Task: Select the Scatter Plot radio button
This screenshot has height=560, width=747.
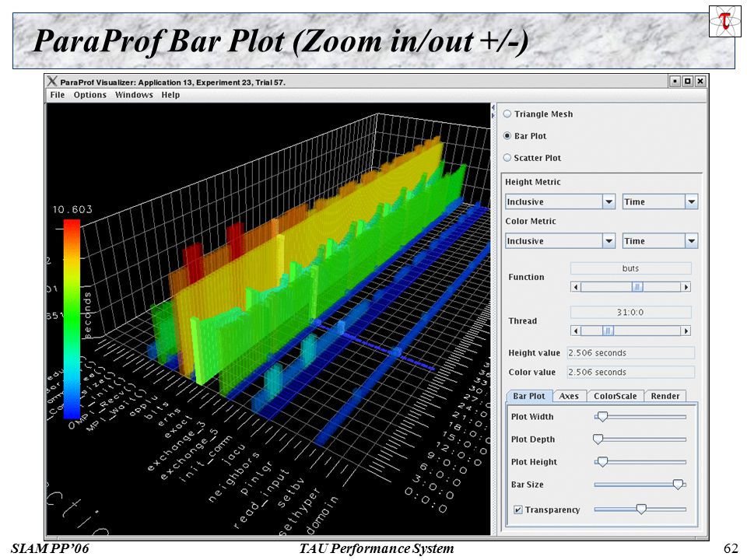Action: click(x=507, y=158)
